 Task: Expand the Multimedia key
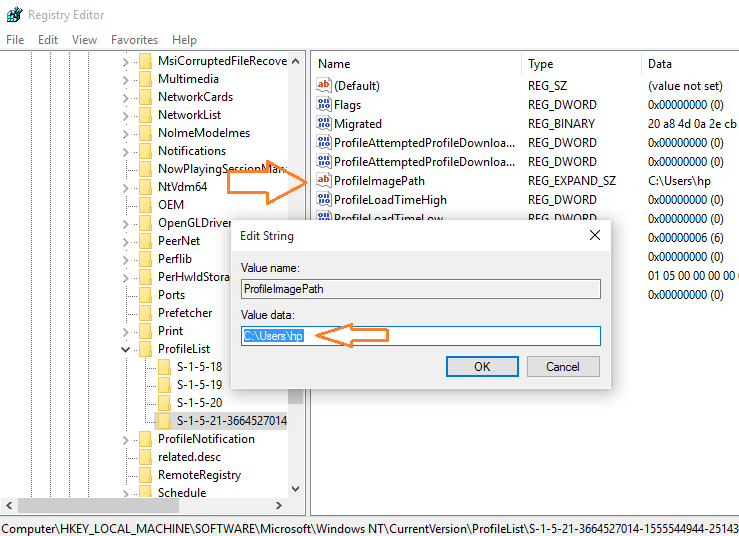click(x=125, y=80)
